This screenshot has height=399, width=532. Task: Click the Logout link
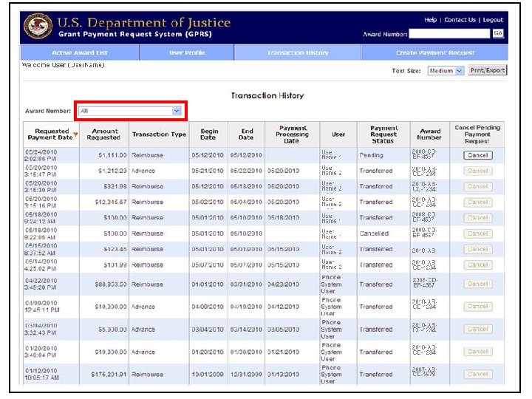[x=493, y=20]
